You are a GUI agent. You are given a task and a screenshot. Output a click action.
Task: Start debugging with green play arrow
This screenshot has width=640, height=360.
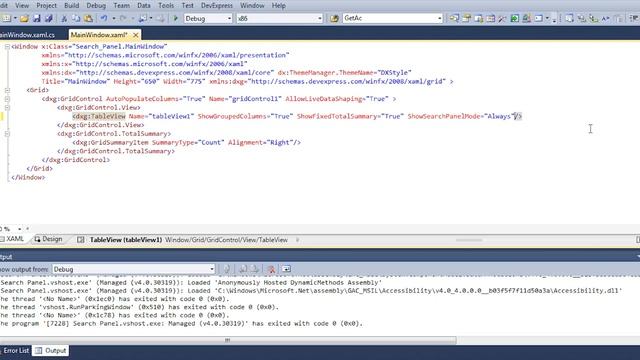point(176,18)
